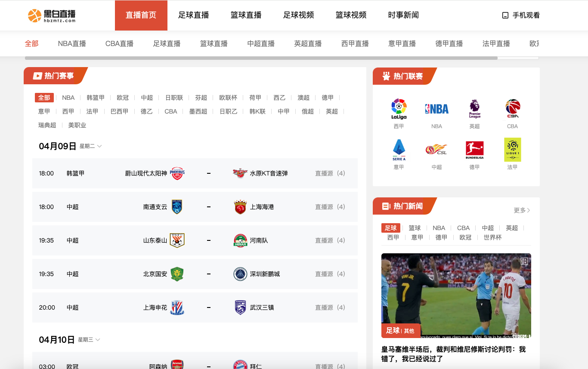Click the CBA league logo

click(512, 109)
